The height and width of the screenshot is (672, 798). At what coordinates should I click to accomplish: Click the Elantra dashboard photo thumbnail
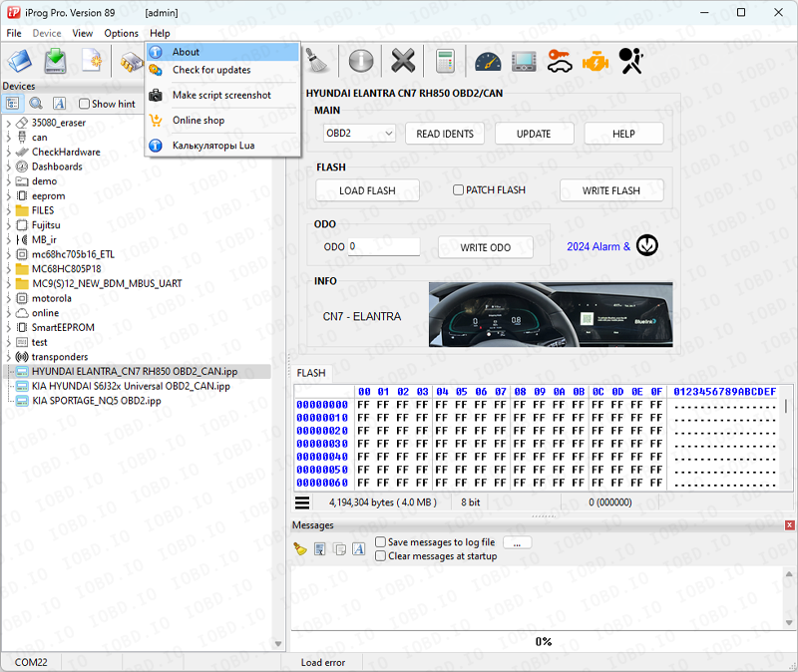[x=551, y=314]
